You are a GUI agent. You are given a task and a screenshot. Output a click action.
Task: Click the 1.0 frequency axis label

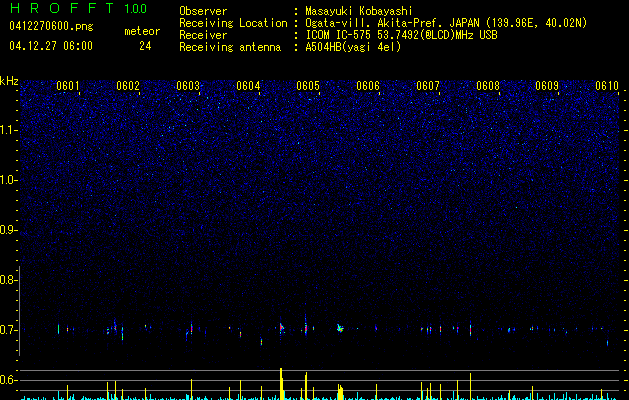click(x=7, y=180)
